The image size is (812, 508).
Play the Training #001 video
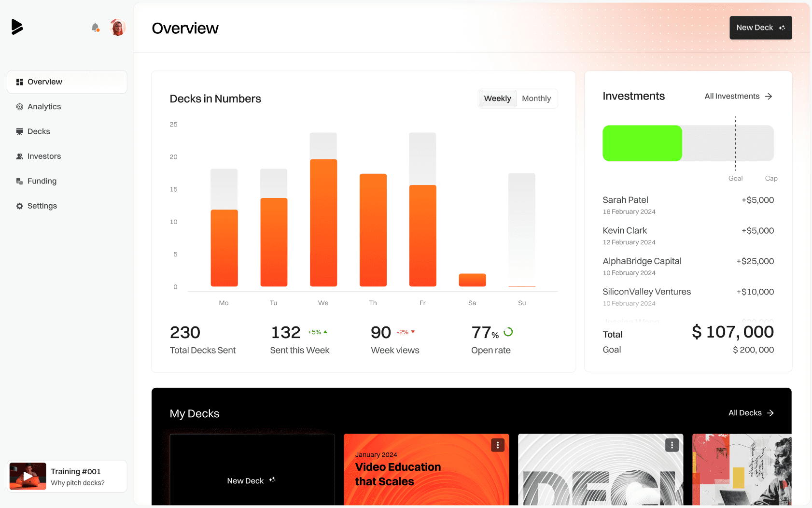click(x=28, y=476)
